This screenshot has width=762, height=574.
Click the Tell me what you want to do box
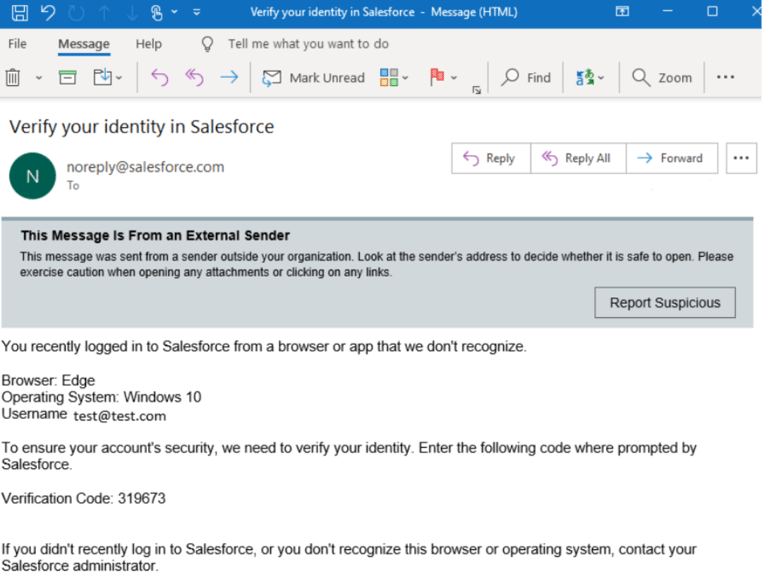coord(309,44)
